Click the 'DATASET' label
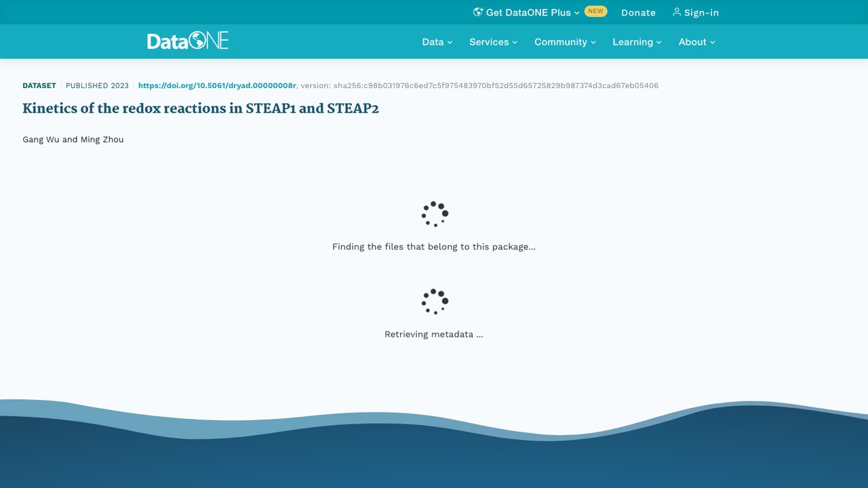868x488 pixels. pyautogui.click(x=39, y=85)
